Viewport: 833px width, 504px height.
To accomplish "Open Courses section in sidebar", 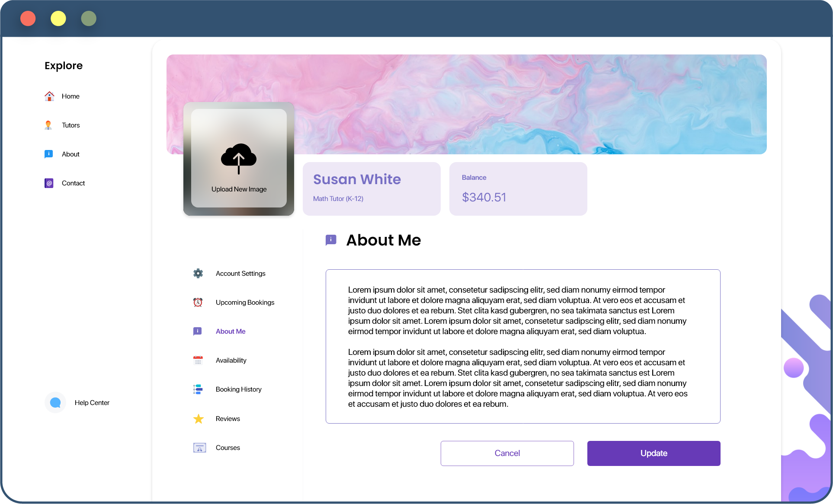I will (x=228, y=447).
